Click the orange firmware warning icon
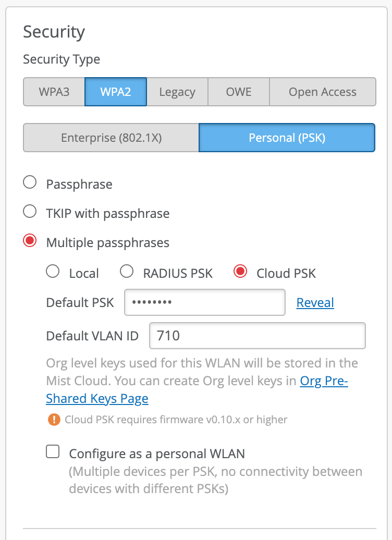The height and width of the screenshot is (540, 392). 54,420
